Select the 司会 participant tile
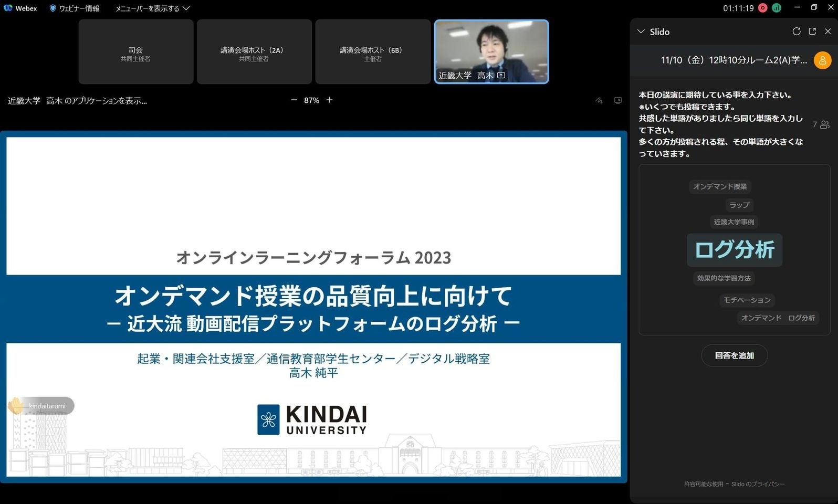Image resolution: width=838 pixels, height=504 pixels. [x=136, y=52]
